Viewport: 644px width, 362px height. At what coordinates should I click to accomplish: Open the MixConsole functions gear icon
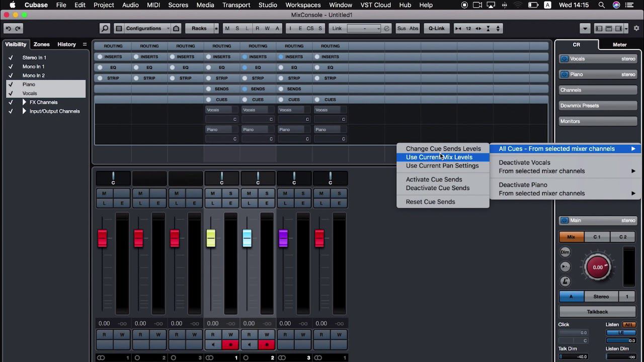click(x=636, y=28)
